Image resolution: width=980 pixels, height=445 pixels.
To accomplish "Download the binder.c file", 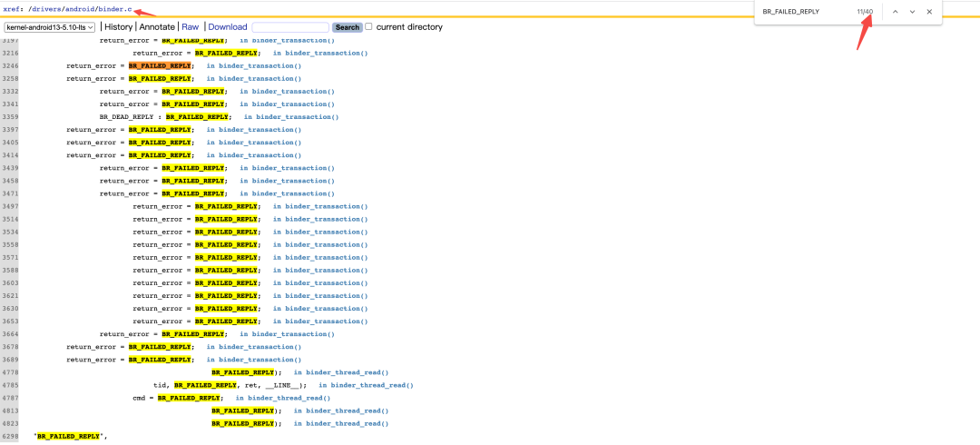I will click(228, 27).
